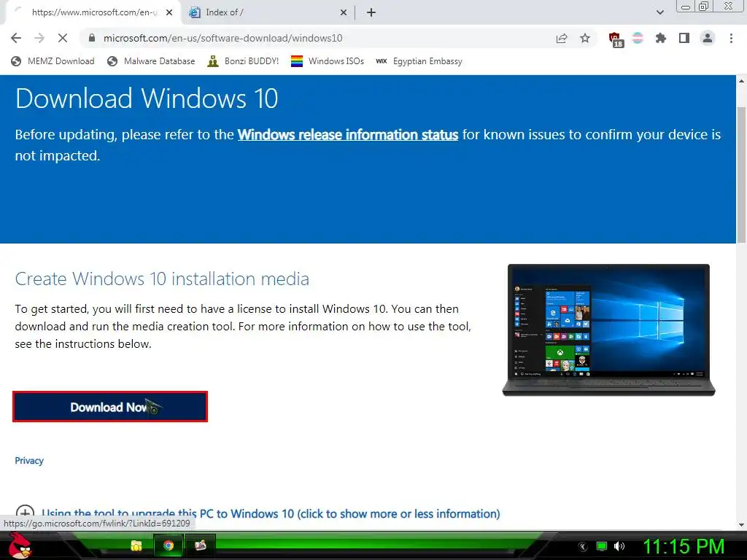Open the Privacy link
Viewport: 747px width, 560px height.
pyautogui.click(x=29, y=461)
